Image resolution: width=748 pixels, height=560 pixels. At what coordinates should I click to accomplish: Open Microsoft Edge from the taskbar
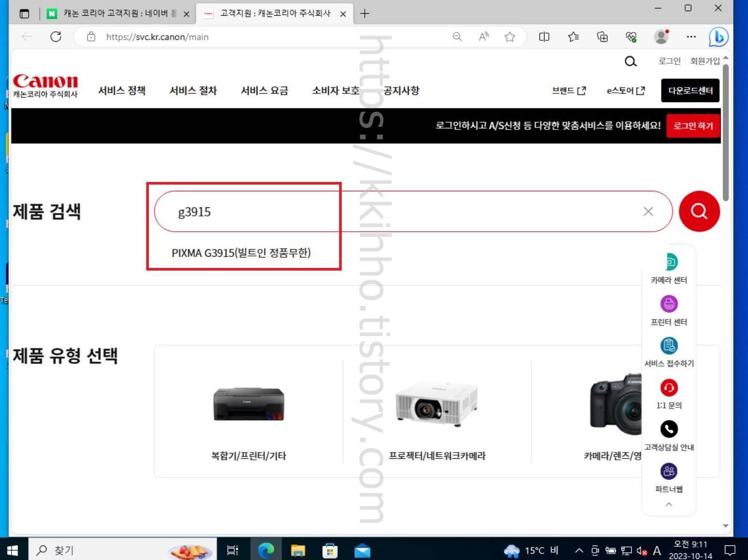click(x=266, y=550)
